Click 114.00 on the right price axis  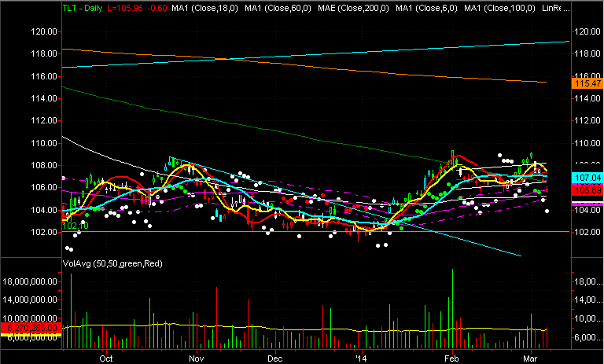[587, 98]
